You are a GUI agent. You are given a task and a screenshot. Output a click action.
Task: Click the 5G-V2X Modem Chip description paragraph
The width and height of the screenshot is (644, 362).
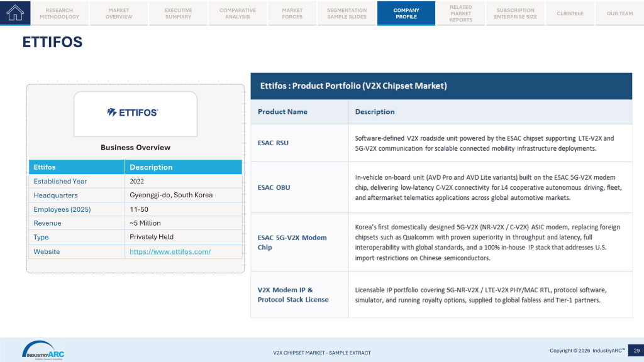(487, 242)
